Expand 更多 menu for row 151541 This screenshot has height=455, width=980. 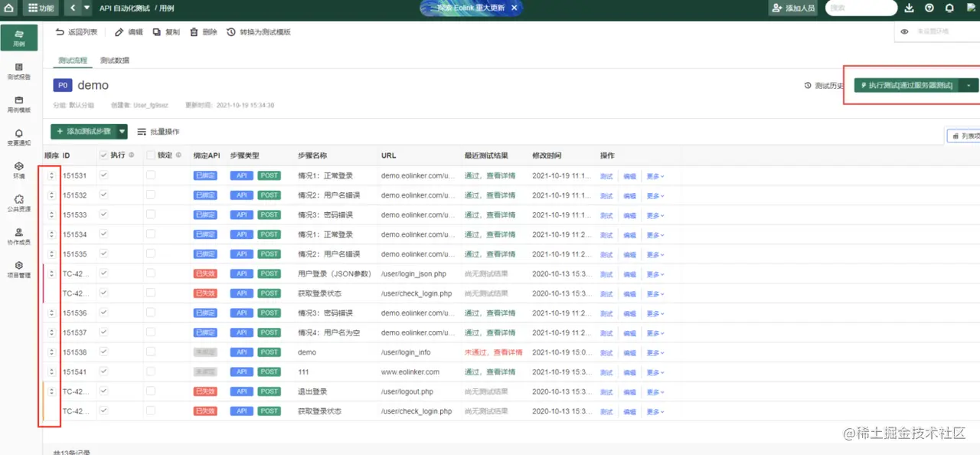[655, 372]
